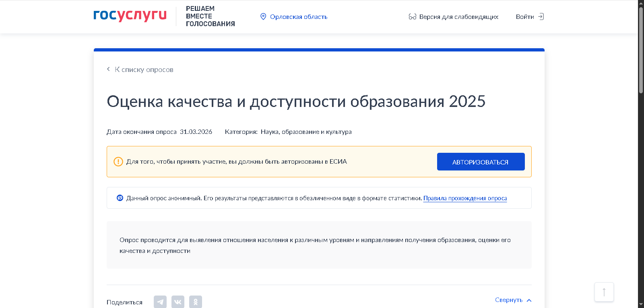Image resolution: width=644 pixels, height=308 pixels.
Task: Share the survey via Telegram icon
Action: [160, 302]
